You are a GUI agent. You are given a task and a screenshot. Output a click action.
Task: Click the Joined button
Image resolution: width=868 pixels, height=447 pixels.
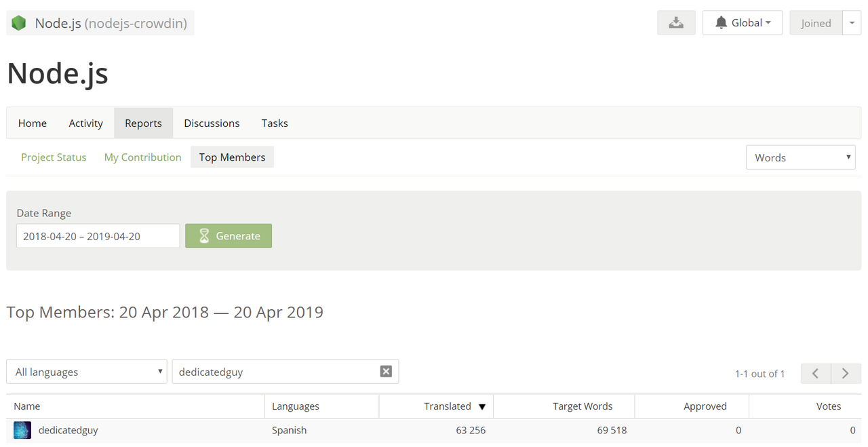click(816, 22)
